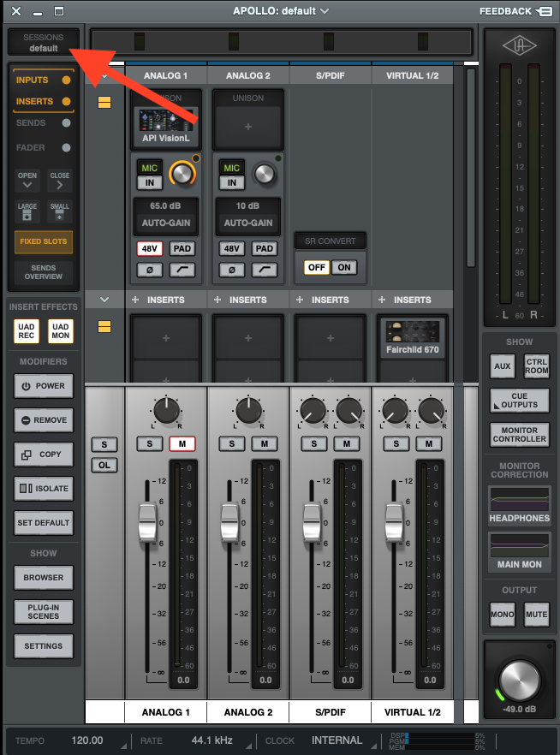This screenshot has width=560, height=755.
Task: Show the INSERTS section
Action: [44, 101]
